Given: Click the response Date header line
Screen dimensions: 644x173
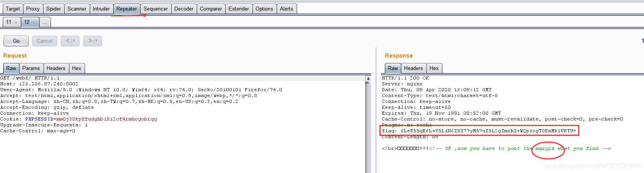Looking at the screenshot, I should pos(437,90).
